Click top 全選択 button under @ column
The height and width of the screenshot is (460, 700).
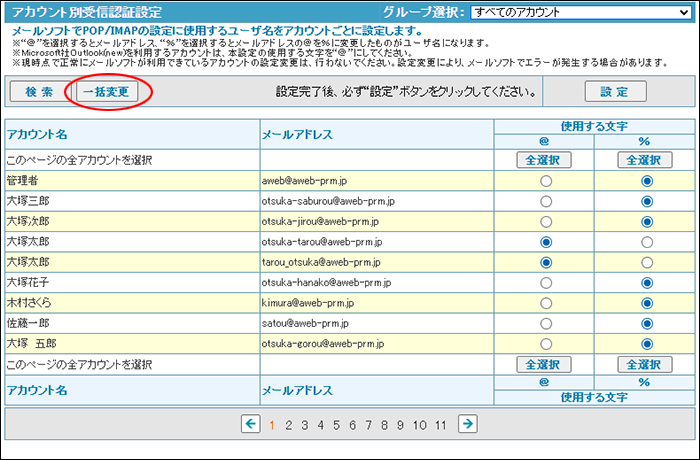pos(545,160)
